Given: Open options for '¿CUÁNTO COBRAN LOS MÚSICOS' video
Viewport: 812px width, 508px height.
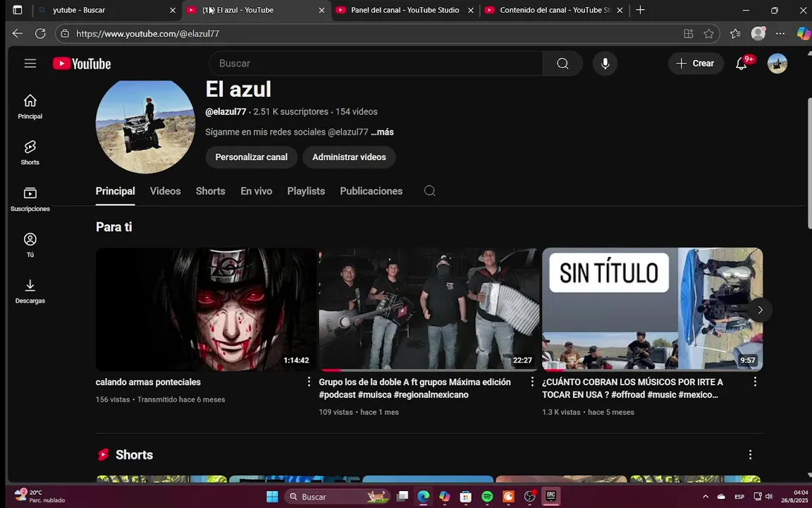Looking at the screenshot, I should [755, 382].
